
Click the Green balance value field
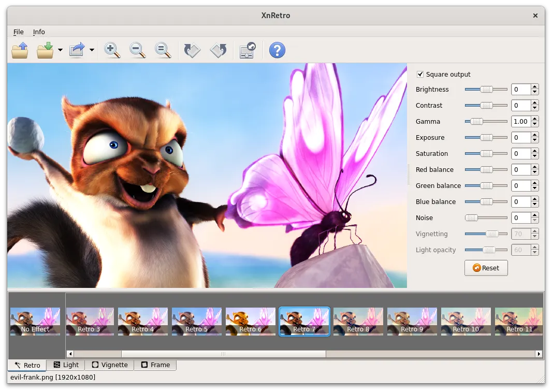pyautogui.click(x=521, y=185)
